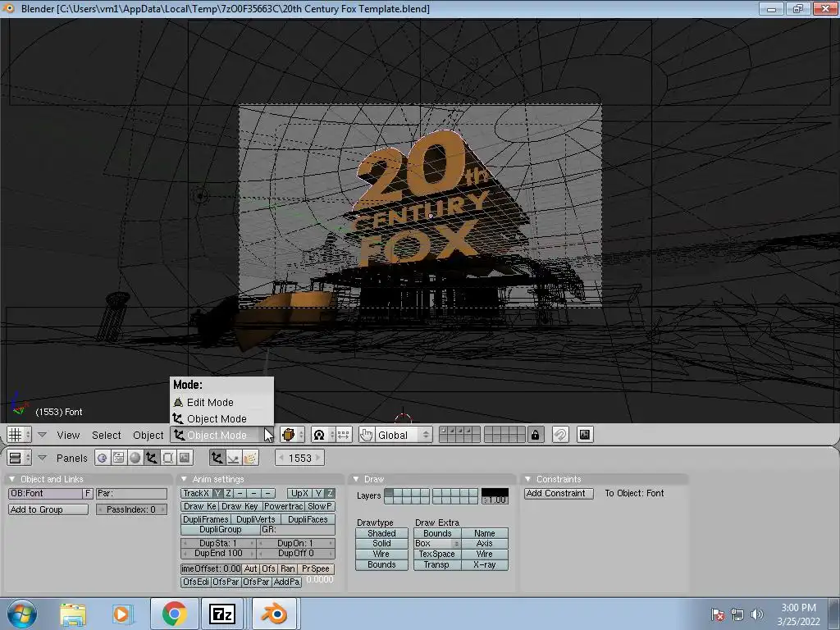Select Physics buttons sub-context icon
The height and width of the screenshot is (630, 840).
tap(234, 458)
